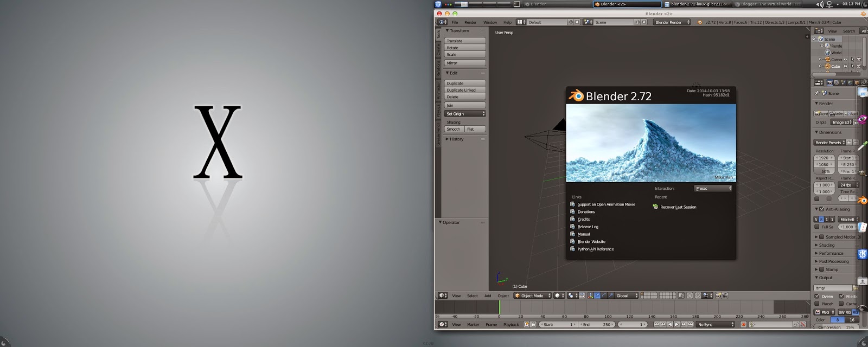Open the timeline editor type selector
Viewport: 868px width, 347px height.
point(443,324)
